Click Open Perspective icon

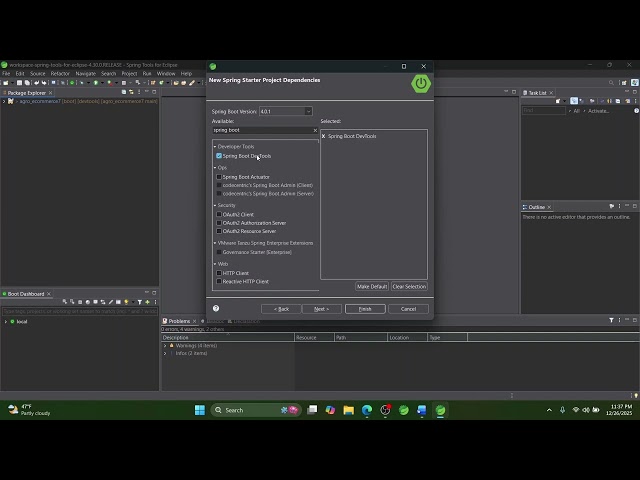coord(624,83)
